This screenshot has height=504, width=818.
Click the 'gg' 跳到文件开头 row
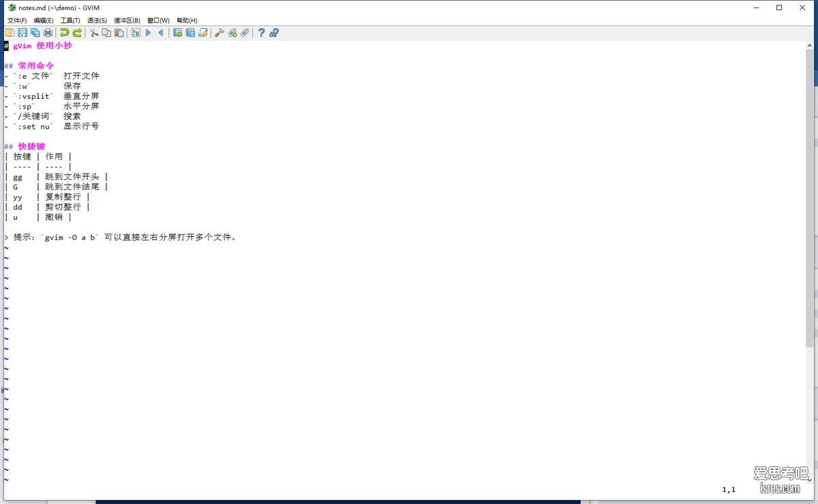pyautogui.click(x=57, y=176)
